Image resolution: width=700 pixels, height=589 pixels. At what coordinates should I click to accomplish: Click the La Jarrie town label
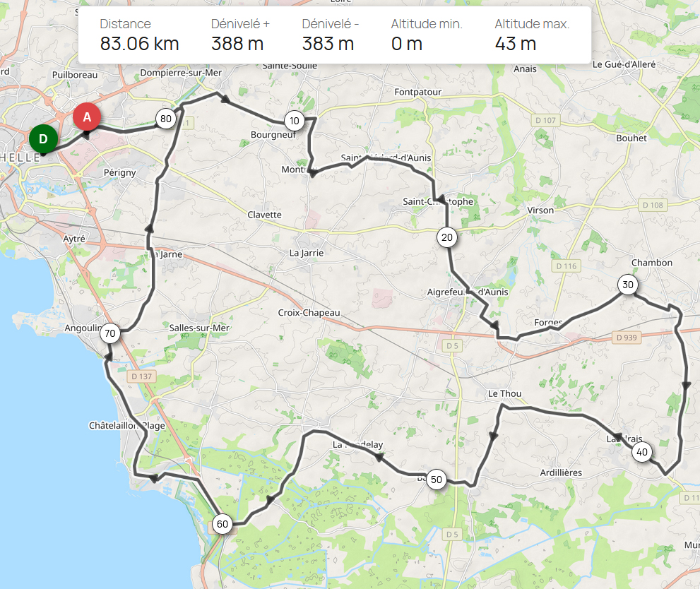[x=307, y=253]
